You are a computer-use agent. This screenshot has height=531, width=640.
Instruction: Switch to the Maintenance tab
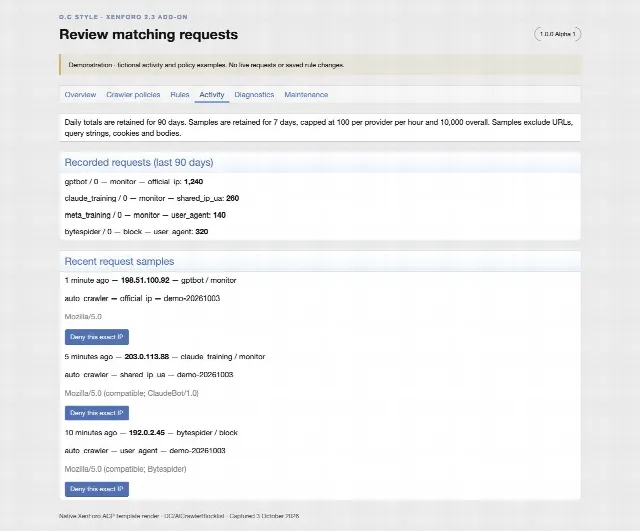(x=306, y=95)
